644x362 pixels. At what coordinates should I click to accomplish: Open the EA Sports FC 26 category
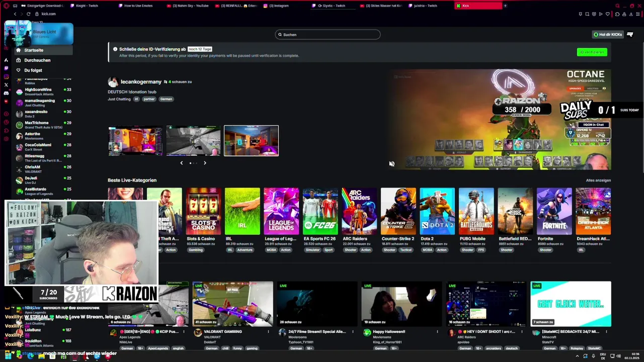[x=320, y=212]
